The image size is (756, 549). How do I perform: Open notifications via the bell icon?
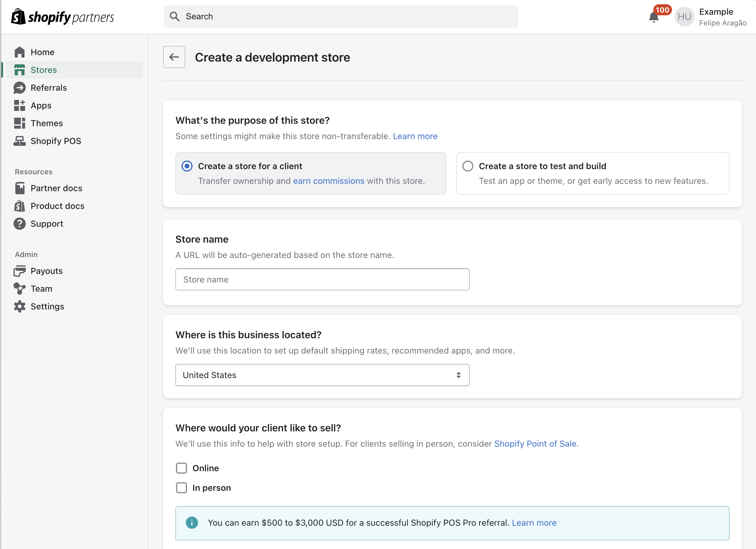point(654,17)
